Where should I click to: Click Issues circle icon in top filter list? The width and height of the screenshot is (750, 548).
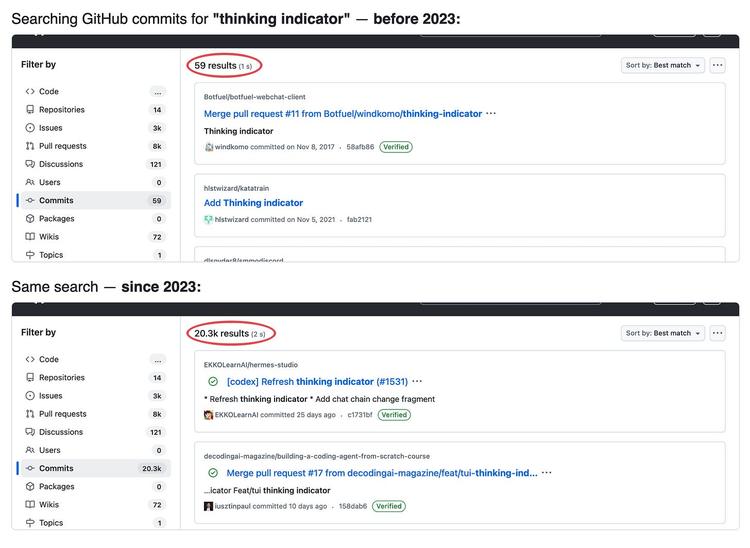pos(30,128)
